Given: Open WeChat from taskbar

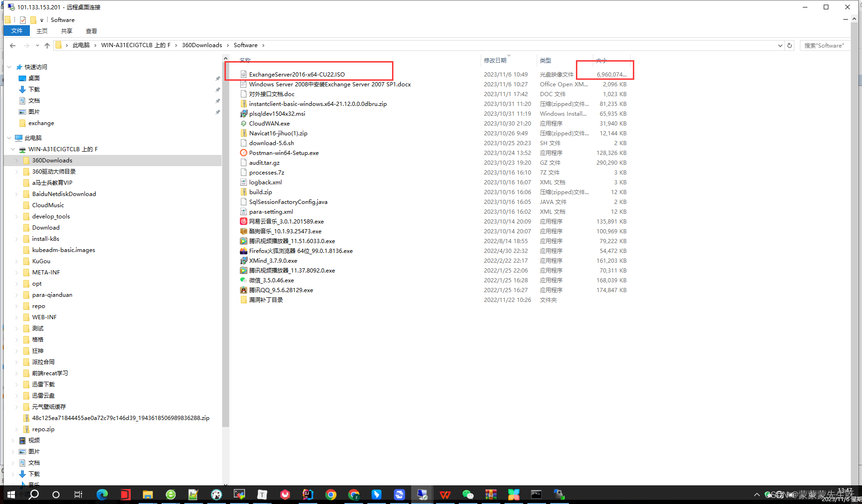Looking at the screenshot, I should point(468,495).
